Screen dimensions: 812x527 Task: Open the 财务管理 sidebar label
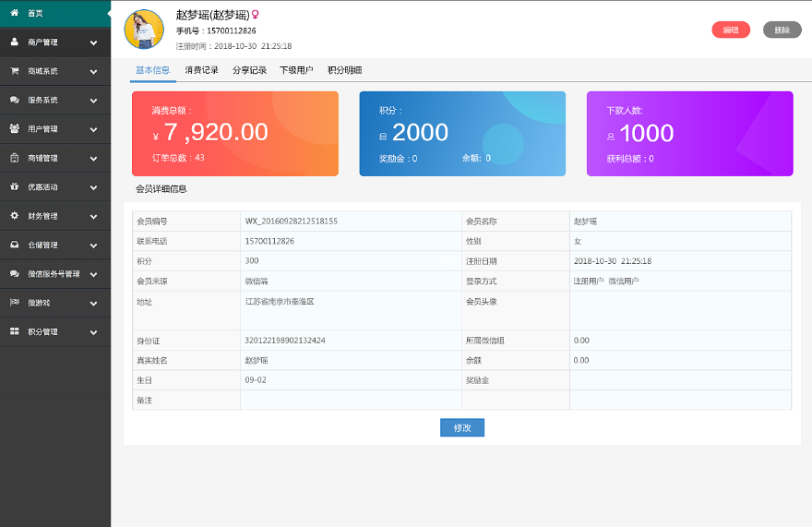(42, 216)
